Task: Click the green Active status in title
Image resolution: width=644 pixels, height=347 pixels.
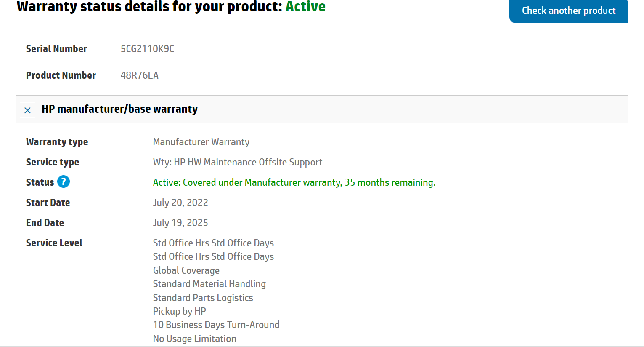Action: tap(305, 7)
